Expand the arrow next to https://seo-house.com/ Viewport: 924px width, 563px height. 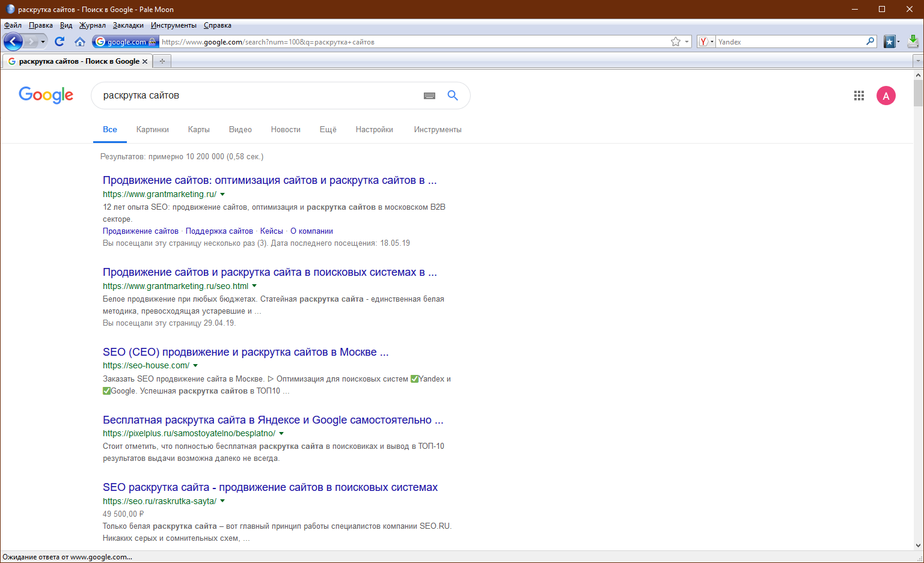(195, 365)
